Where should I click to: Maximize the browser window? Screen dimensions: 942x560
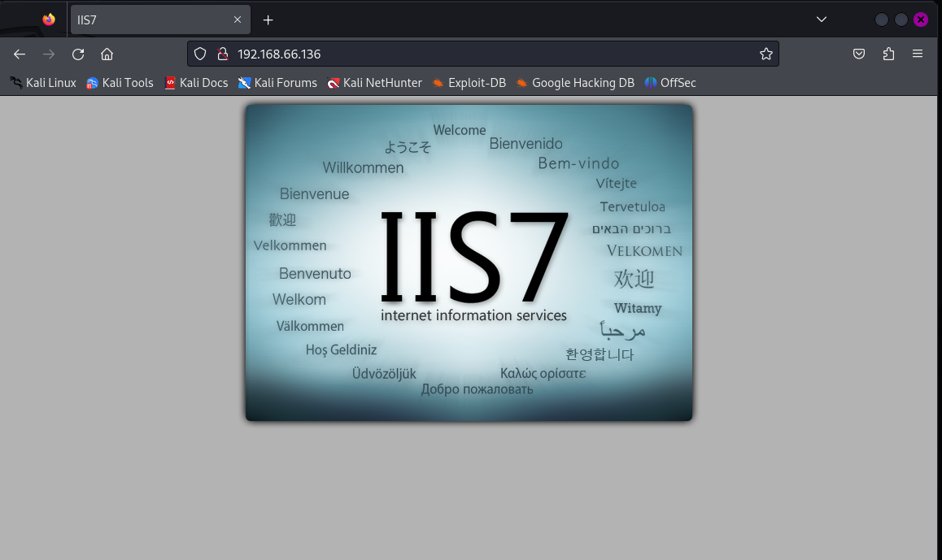tap(901, 20)
